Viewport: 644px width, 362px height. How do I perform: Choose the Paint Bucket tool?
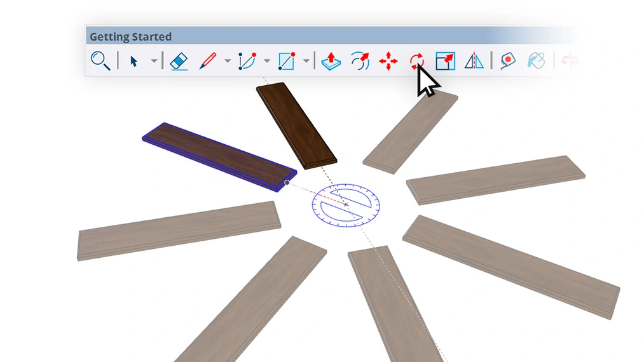(536, 61)
